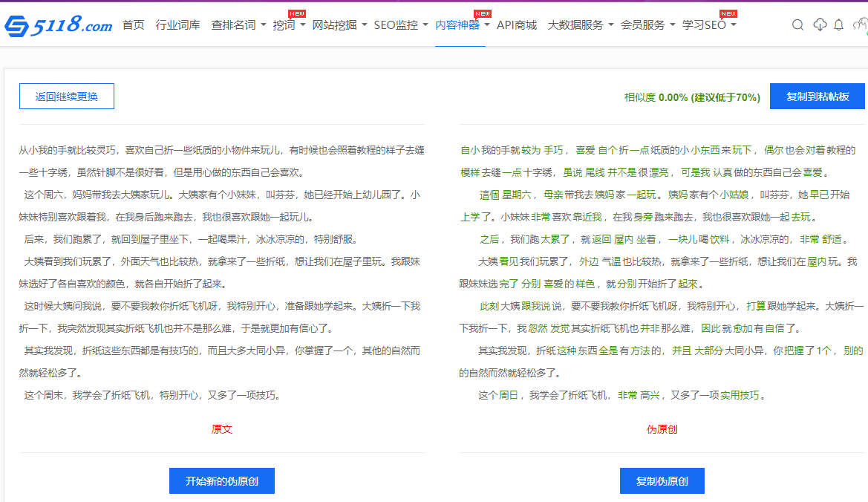Expand the 挖词 dropdown menu
The image size is (868, 502).
pyautogui.click(x=289, y=25)
